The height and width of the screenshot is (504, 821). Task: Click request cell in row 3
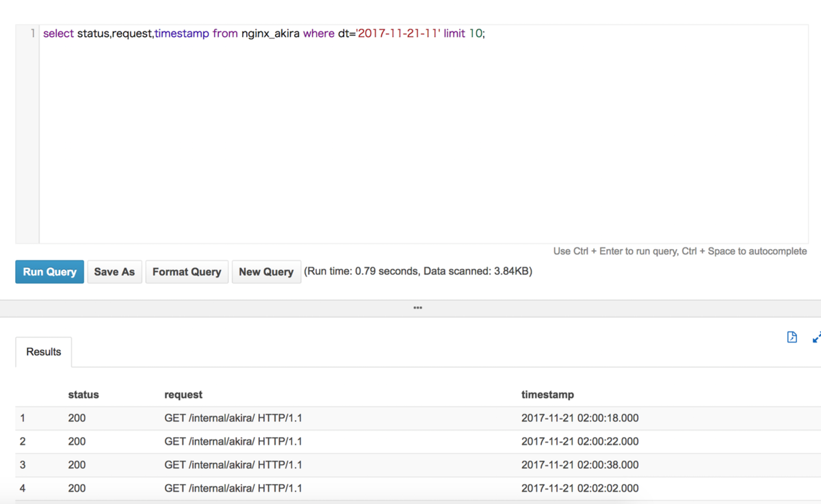click(x=233, y=464)
